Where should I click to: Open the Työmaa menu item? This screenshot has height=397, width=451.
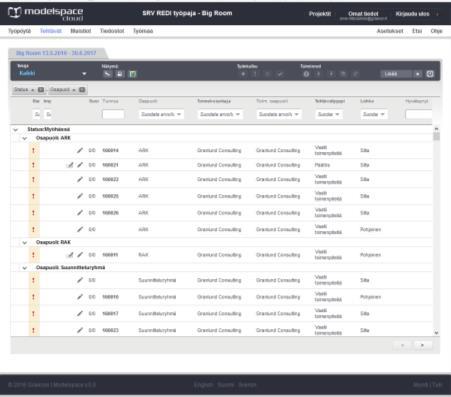143,31
